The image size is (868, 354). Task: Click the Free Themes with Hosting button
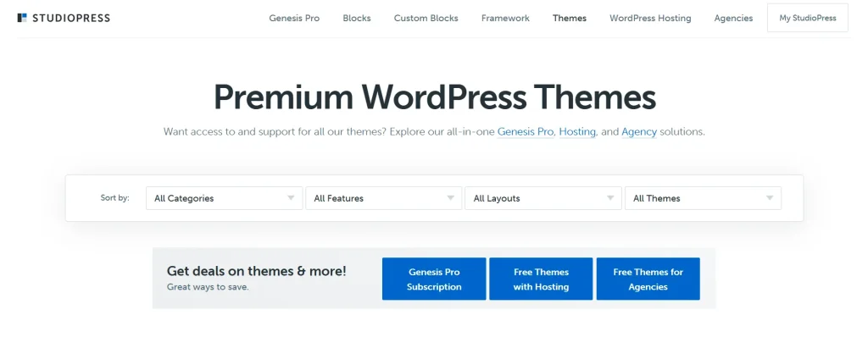(x=541, y=279)
